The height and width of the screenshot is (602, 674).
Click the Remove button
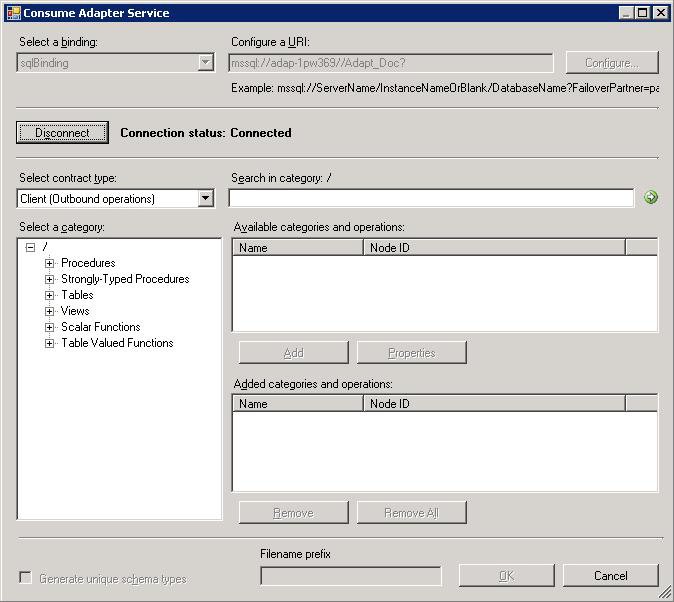click(294, 513)
